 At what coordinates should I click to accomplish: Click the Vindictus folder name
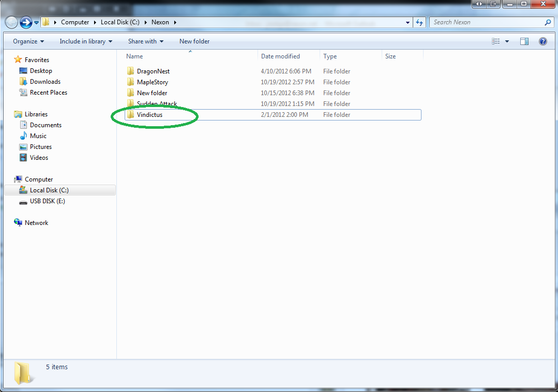[149, 114]
